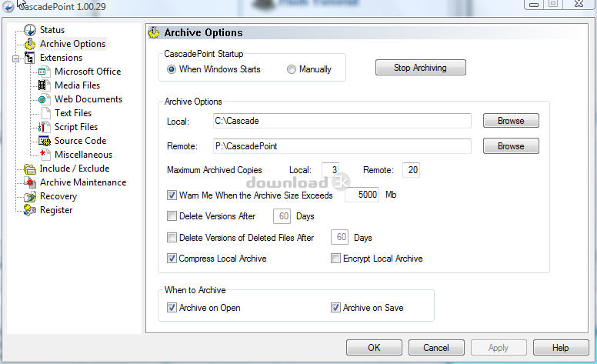Click the Apply button
Viewport: 597px width, 364px height.
499,348
